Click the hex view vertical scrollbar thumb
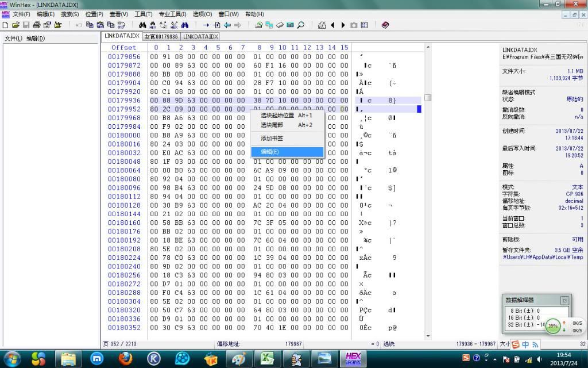The width and height of the screenshot is (588, 368). point(428,98)
